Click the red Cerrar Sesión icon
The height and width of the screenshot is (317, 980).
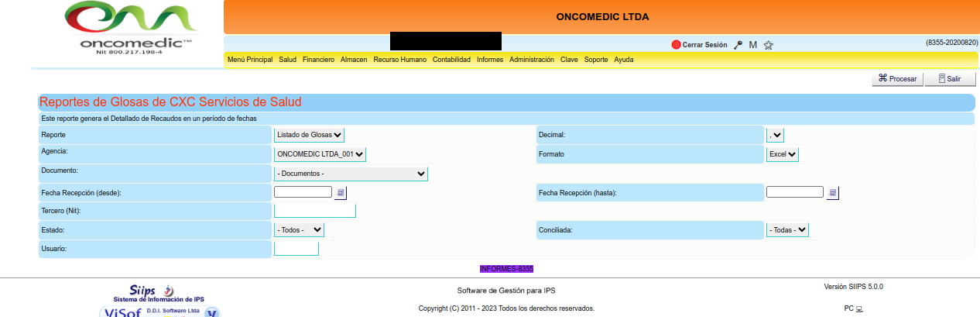point(676,45)
